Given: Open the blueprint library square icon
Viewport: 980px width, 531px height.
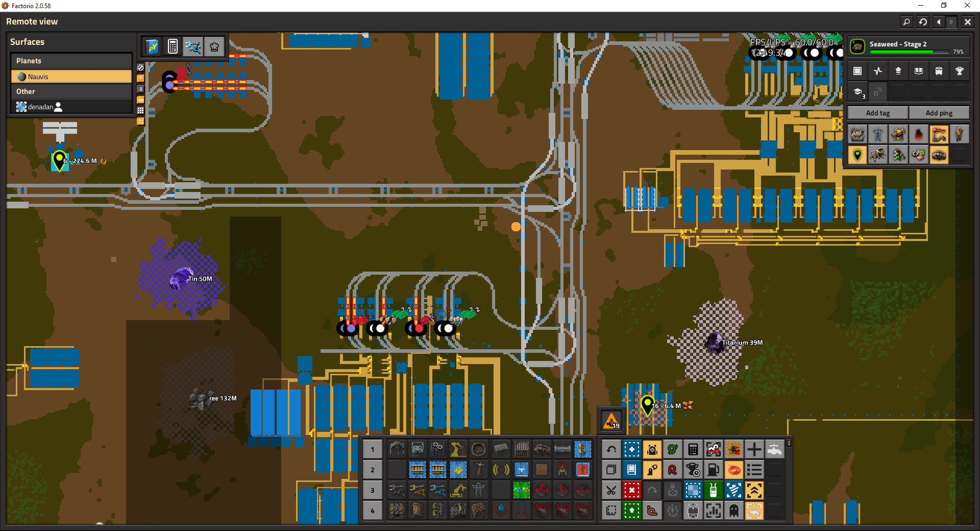Looking at the screenshot, I should (x=857, y=71).
